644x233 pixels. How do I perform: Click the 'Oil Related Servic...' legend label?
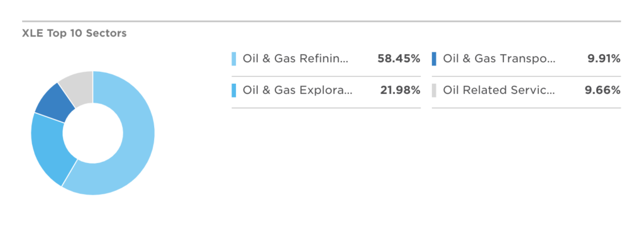pyautogui.click(x=499, y=91)
